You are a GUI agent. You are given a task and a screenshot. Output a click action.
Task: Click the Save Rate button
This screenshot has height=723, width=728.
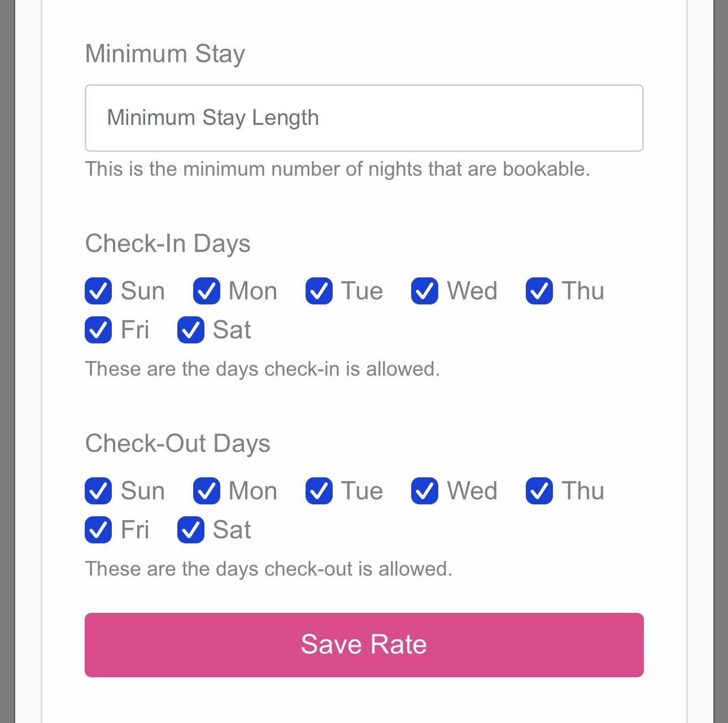click(364, 644)
